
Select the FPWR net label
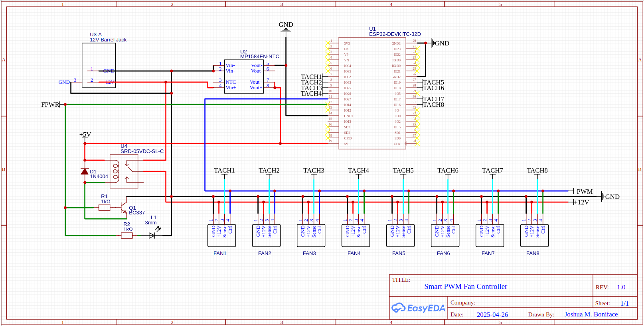[50, 105]
